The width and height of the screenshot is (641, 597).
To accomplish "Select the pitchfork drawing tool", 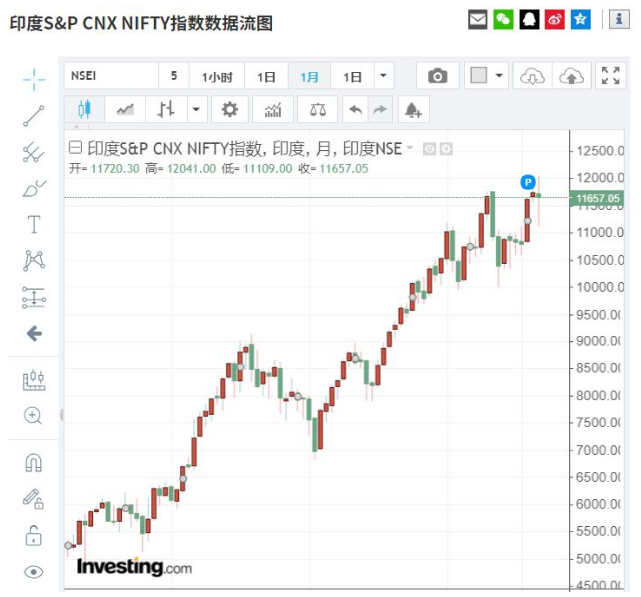I will (34, 152).
